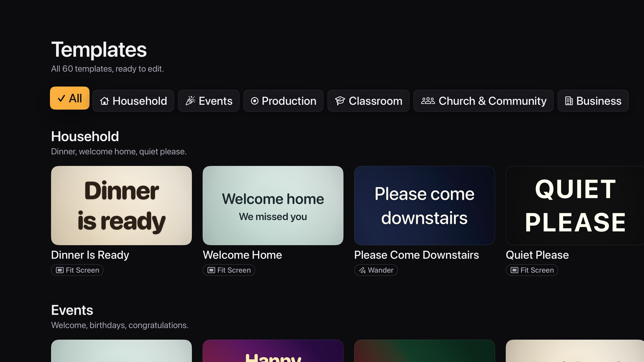Image resolution: width=644 pixels, height=362 pixels.
Task: Click the Events party popper icon
Action: point(191,101)
